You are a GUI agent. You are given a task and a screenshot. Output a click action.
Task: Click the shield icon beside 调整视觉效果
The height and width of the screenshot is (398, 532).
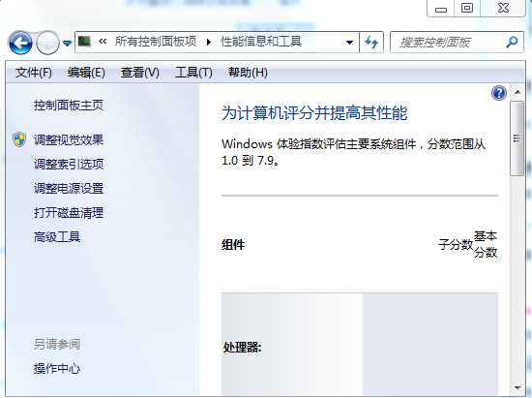(19, 139)
